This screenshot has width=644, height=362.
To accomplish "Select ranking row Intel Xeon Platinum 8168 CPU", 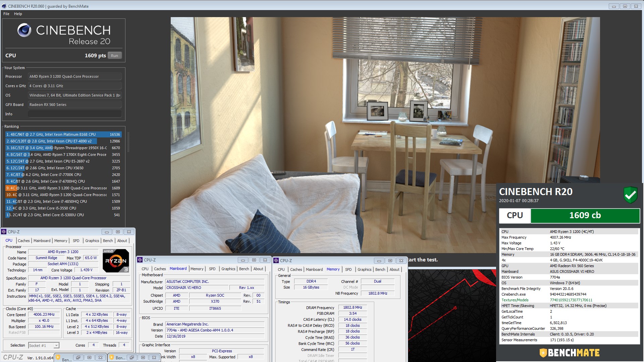I will pos(63,134).
